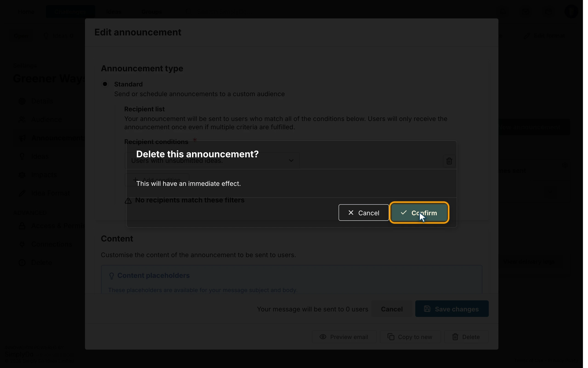The image size is (588, 368).
Task: Click the Delete icon in settings sidebar
Action: click(22, 263)
